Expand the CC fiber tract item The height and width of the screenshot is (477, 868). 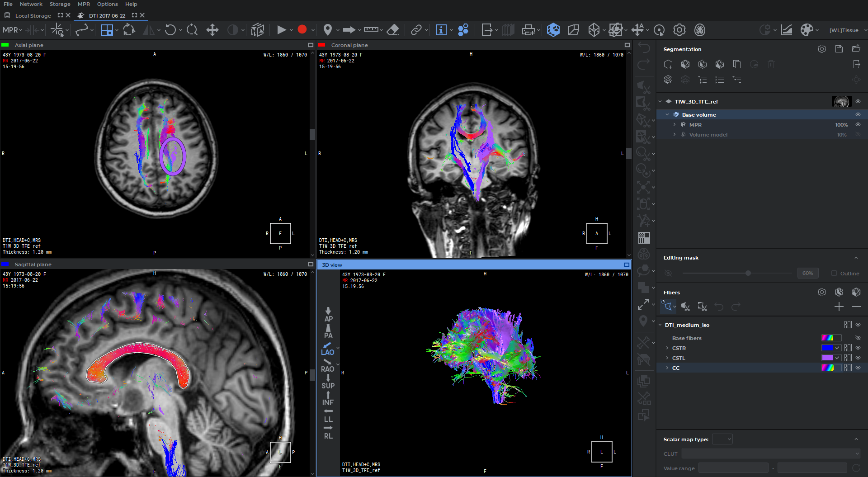click(x=667, y=368)
